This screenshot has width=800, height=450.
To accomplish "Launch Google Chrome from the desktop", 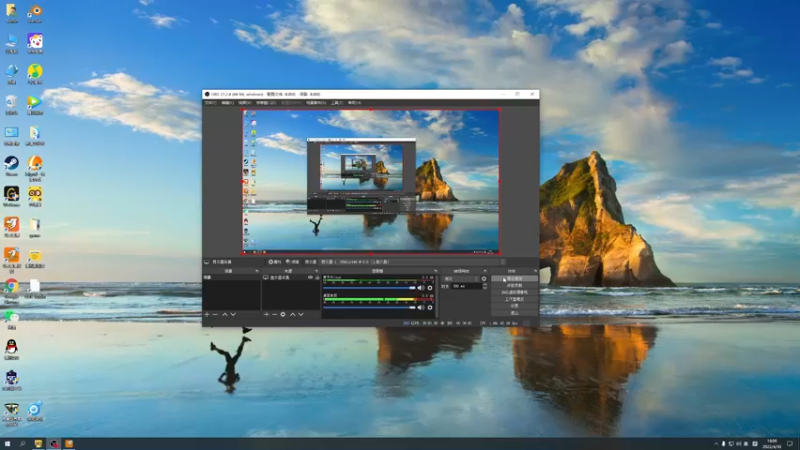I will tap(11, 291).
